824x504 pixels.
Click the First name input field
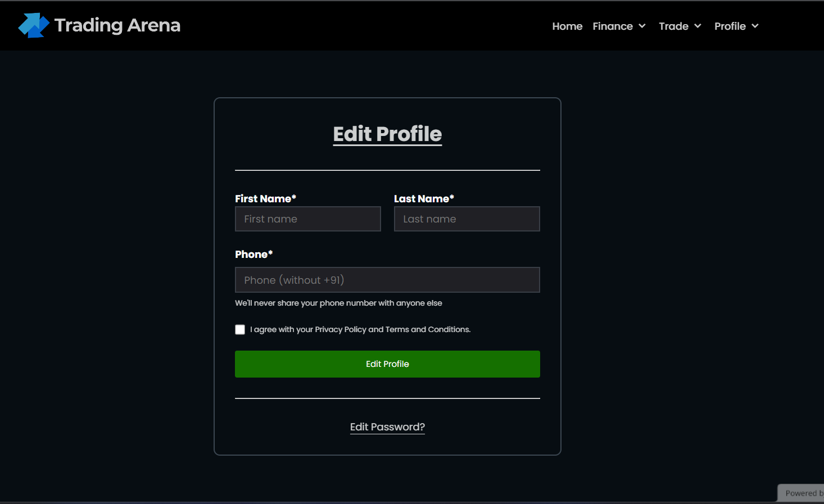(x=308, y=219)
